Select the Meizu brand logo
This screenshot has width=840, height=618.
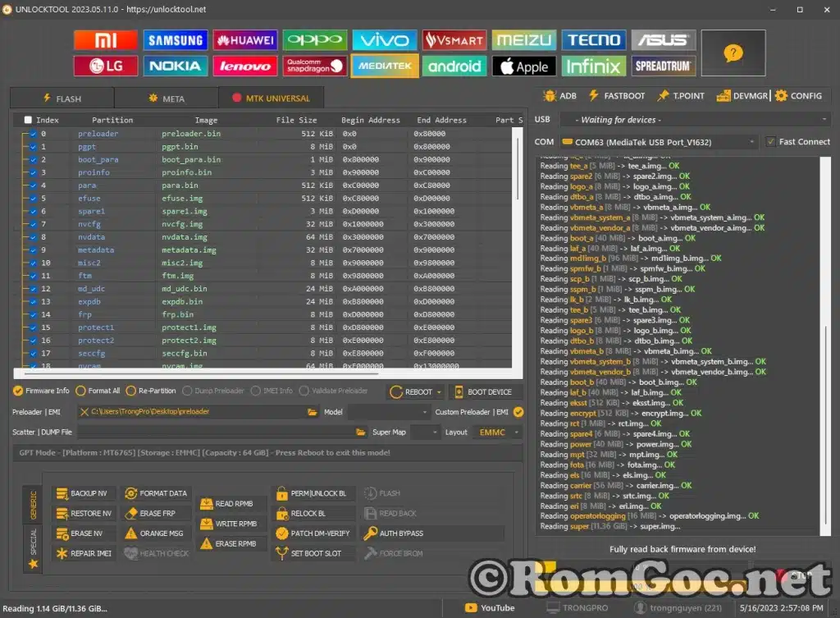pos(524,40)
